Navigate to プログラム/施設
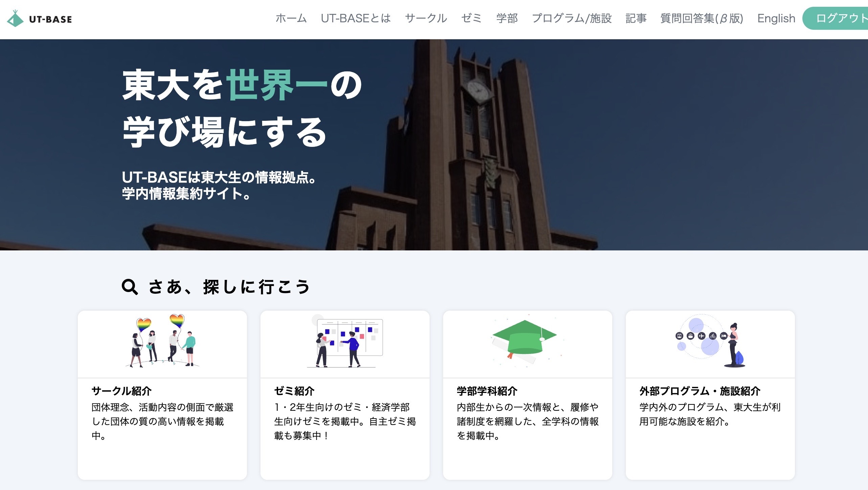Viewport: 868px width, 490px height. (572, 18)
